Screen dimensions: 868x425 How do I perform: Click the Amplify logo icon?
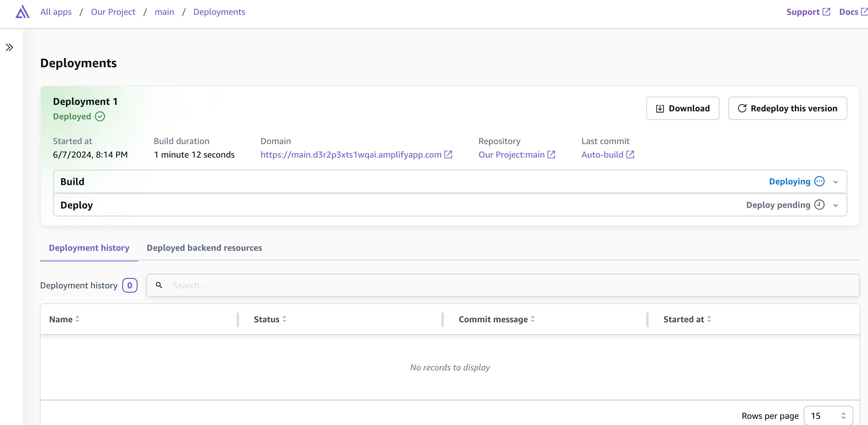[22, 12]
